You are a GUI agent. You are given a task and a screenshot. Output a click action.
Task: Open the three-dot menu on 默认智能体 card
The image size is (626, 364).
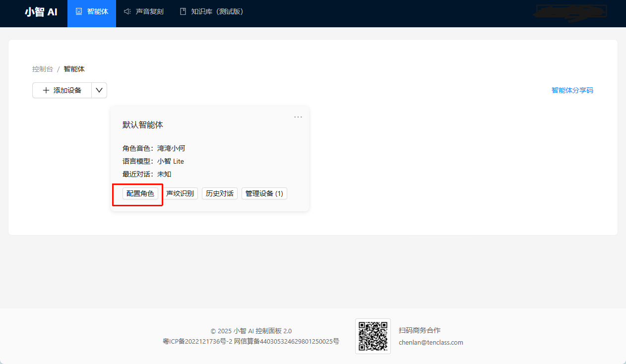298,117
